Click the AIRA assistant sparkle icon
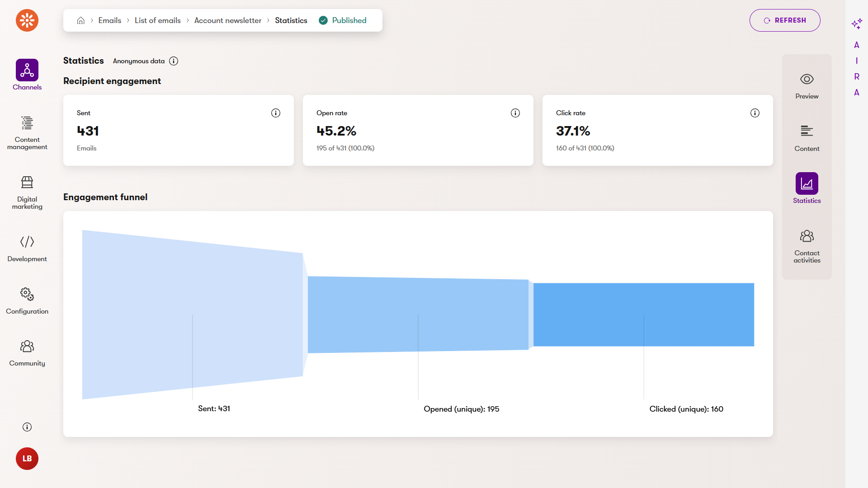 [x=856, y=23]
